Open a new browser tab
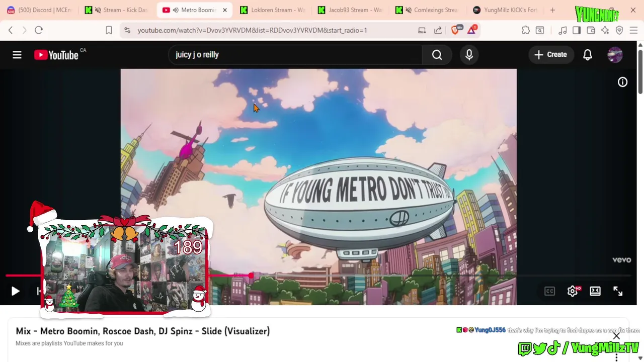644x362 pixels. [x=552, y=10]
